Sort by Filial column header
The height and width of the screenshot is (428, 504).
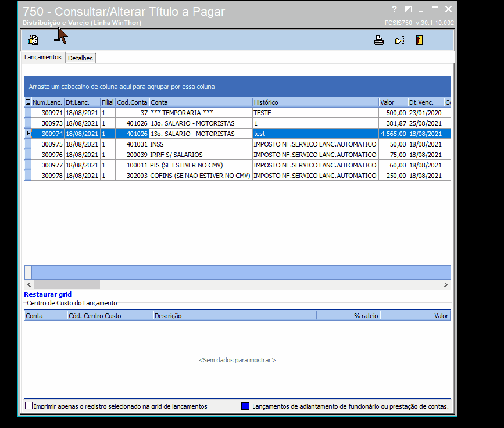(x=108, y=102)
